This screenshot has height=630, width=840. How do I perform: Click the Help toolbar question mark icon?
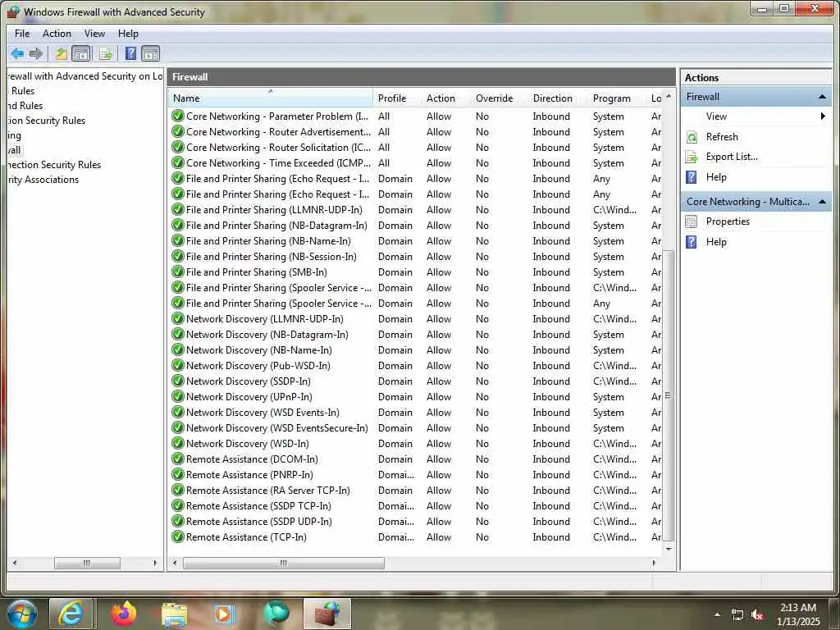click(x=130, y=53)
